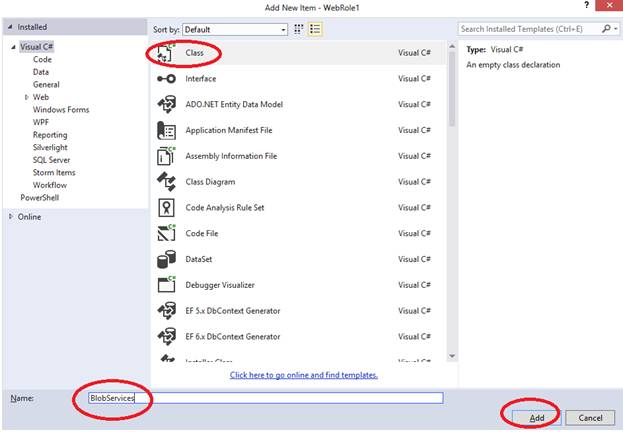This screenshot has width=623, height=432.
Task: Click the search magnifier icon
Action: (606, 29)
